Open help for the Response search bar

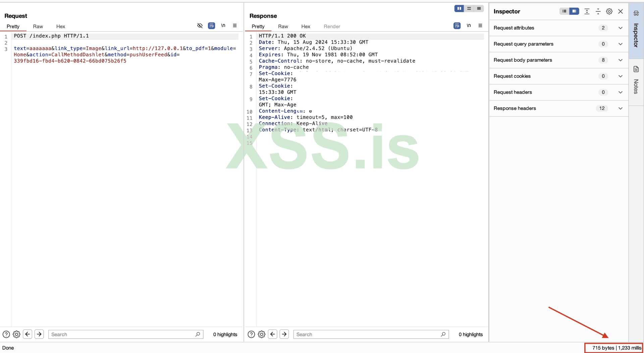[251, 334]
